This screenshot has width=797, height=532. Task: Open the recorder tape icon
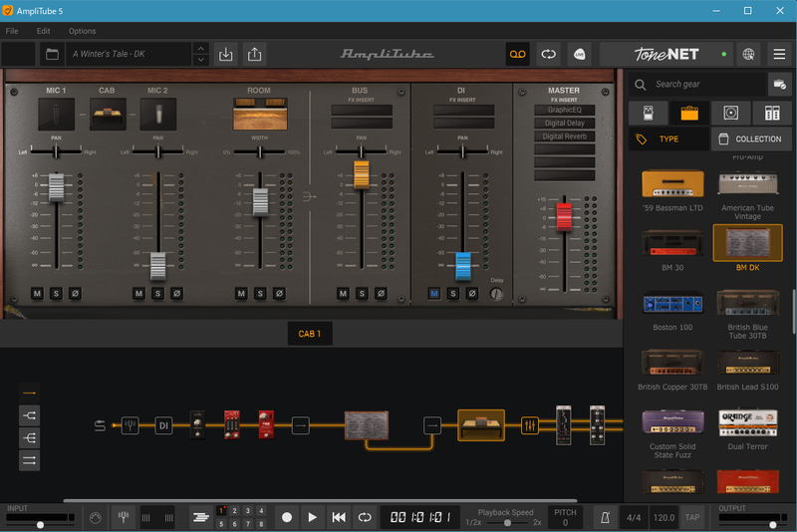(x=517, y=54)
